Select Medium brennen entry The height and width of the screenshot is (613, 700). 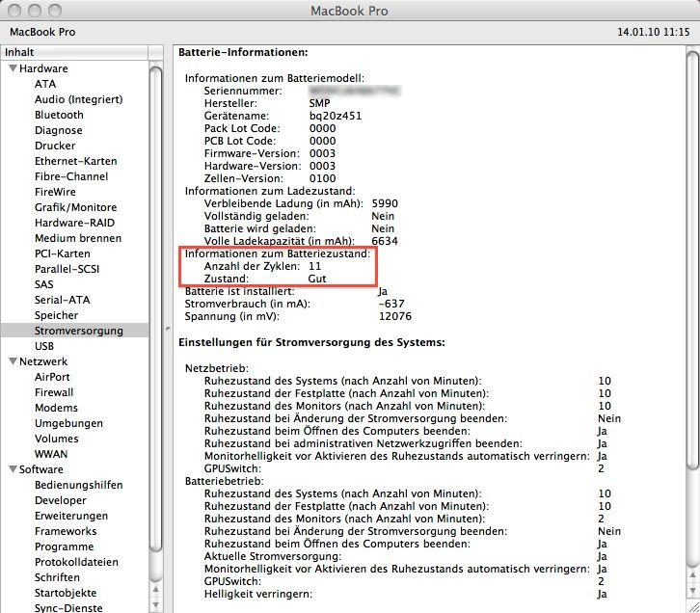[78, 238]
